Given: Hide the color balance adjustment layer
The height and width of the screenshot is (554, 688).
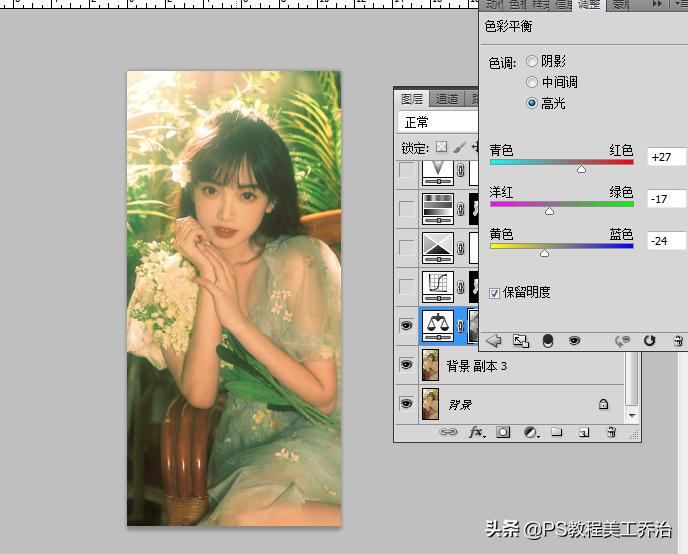Looking at the screenshot, I should [407, 326].
